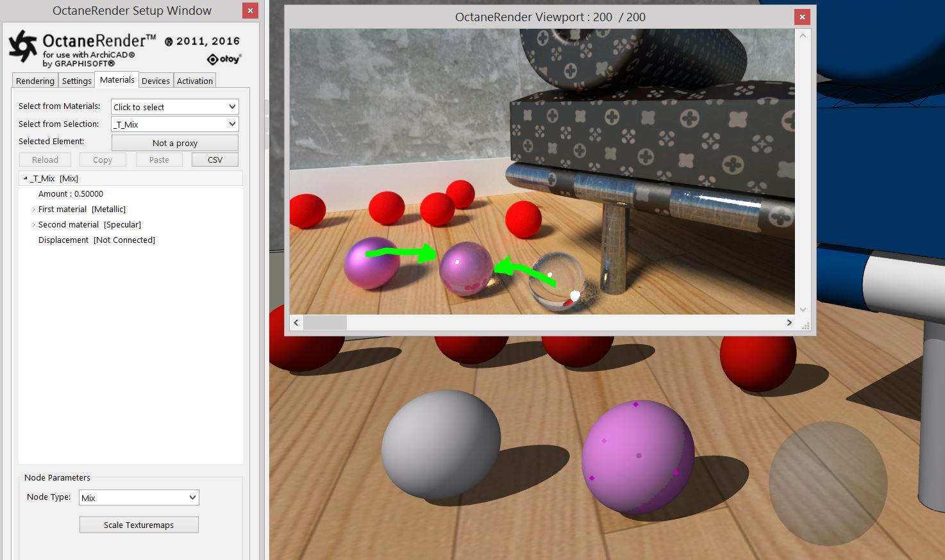
Task: Open the Node Type dropdown
Action: click(138, 498)
